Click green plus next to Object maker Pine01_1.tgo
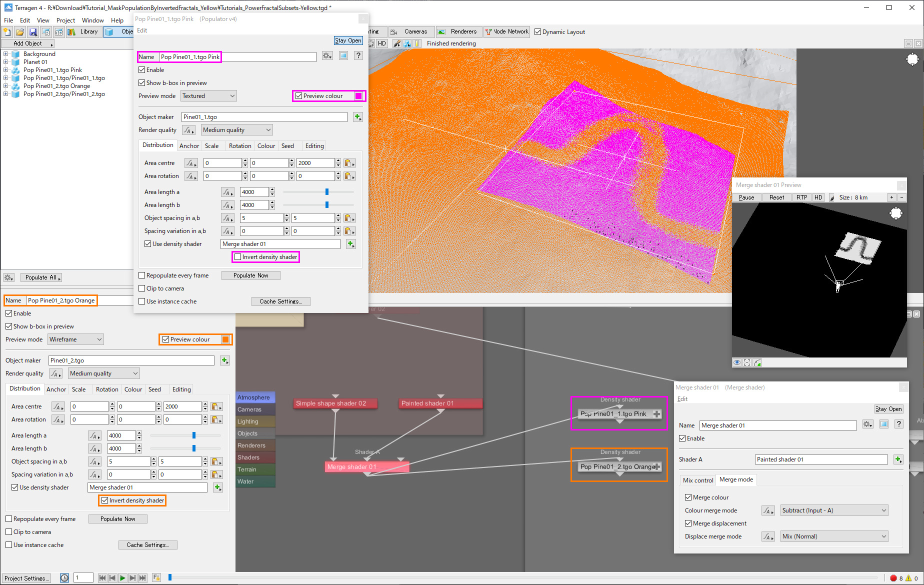Image resolution: width=924 pixels, height=585 pixels. (357, 117)
